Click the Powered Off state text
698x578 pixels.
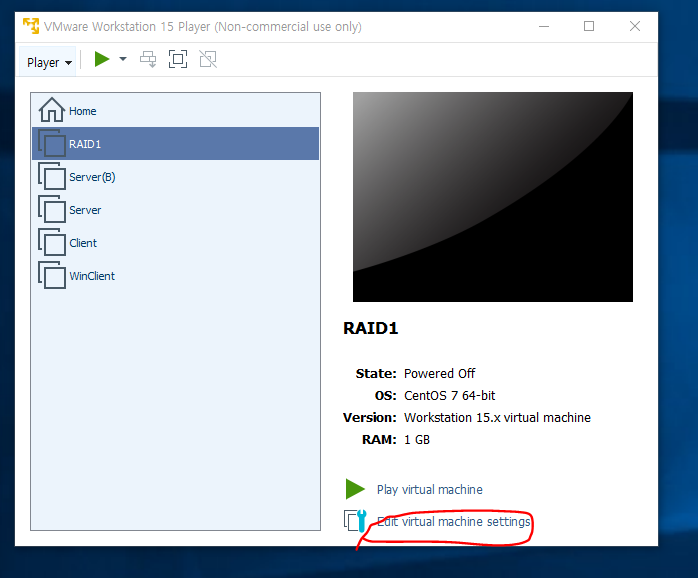[439, 373]
